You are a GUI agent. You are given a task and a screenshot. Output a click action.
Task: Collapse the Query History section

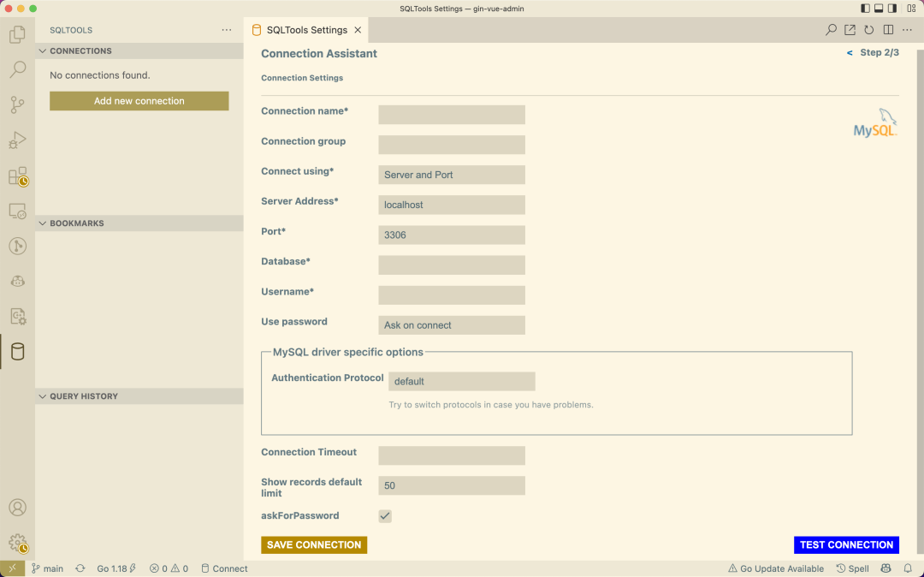[x=83, y=396]
